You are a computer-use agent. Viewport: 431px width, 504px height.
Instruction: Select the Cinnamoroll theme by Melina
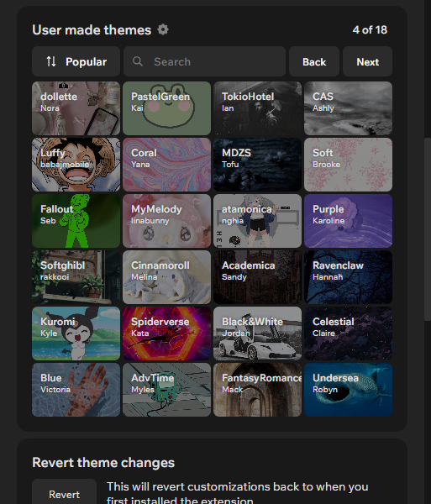point(167,277)
